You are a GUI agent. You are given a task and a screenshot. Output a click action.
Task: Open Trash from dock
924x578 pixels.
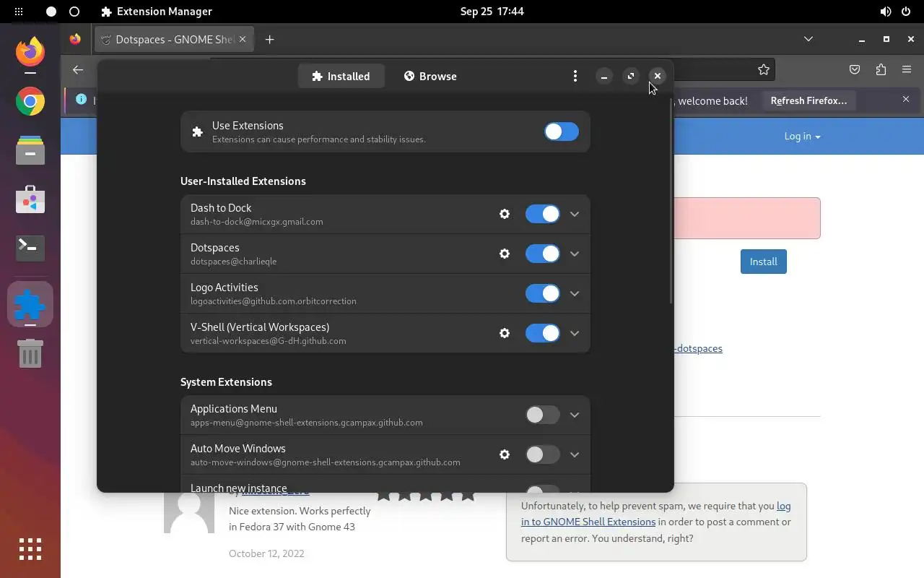30,353
